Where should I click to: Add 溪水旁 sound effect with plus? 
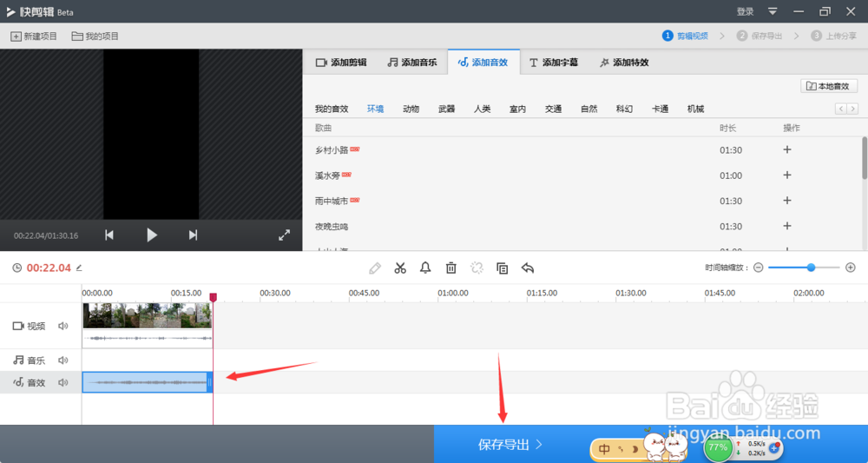click(x=787, y=175)
